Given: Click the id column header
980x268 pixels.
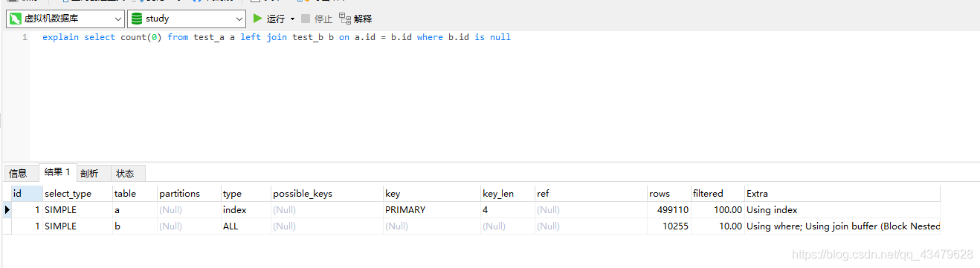Looking at the screenshot, I should tap(27, 193).
